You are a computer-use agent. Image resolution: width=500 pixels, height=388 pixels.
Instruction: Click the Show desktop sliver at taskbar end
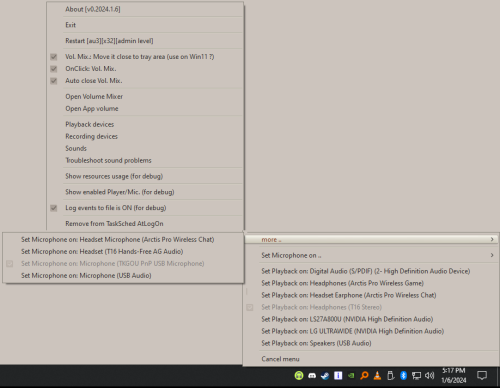click(499, 376)
